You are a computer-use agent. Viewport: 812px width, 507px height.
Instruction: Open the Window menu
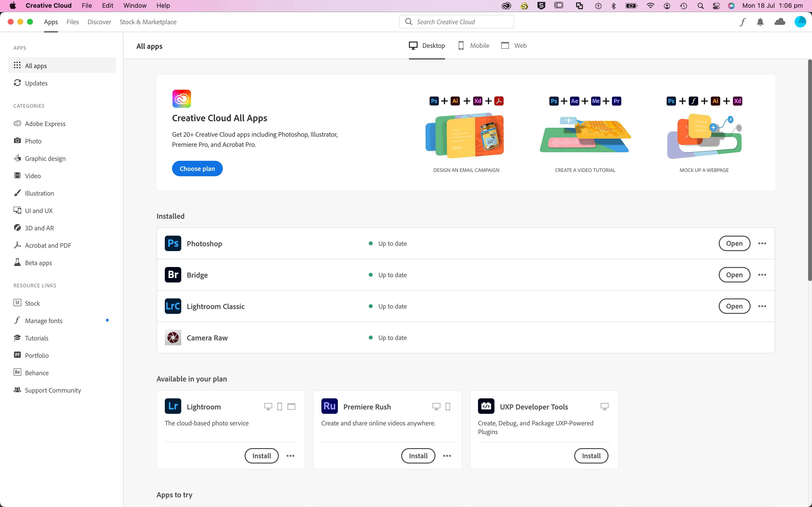(135, 6)
